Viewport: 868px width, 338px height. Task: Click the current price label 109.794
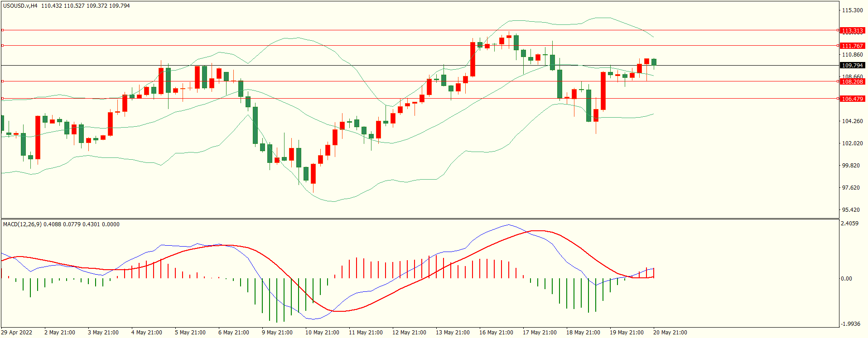852,65
